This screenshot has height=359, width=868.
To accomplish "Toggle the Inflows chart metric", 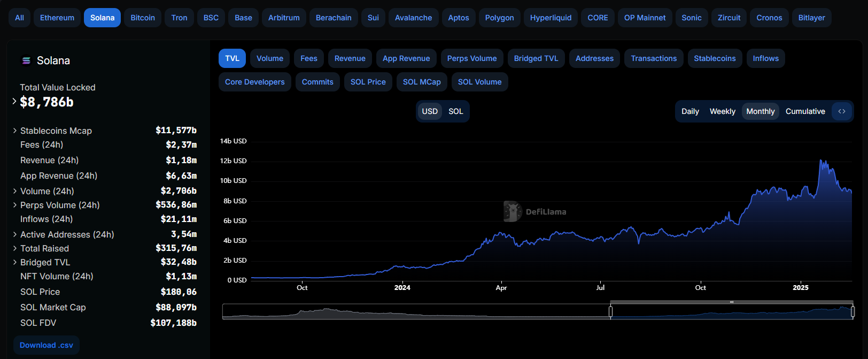I will (x=766, y=58).
